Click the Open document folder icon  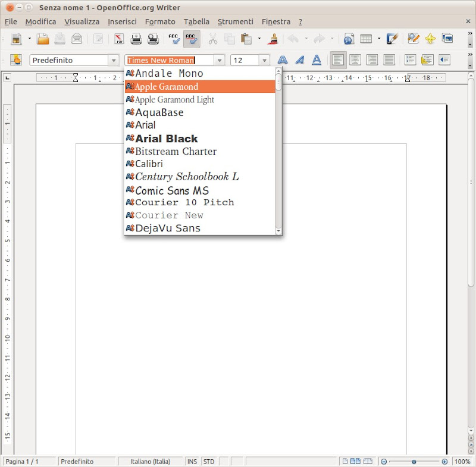pyautogui.click(x=43, y=39)
